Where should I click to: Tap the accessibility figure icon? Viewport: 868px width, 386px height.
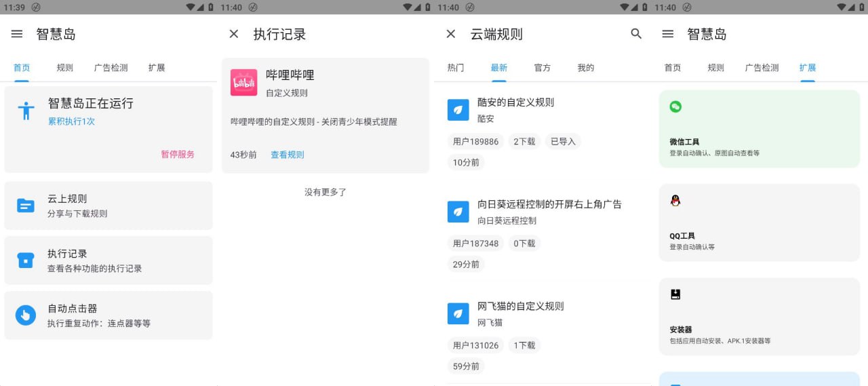click(x=26, y=111)
